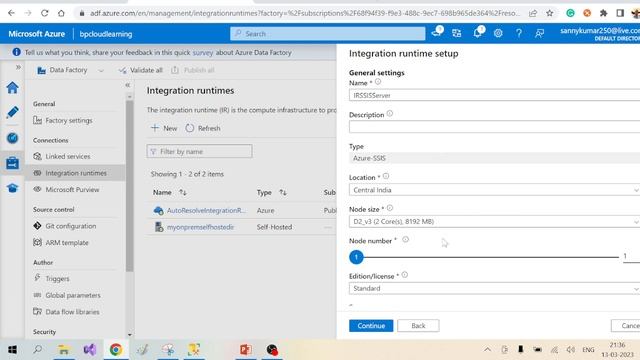
Task: Open the feedback icon in header
Action: 539,33
